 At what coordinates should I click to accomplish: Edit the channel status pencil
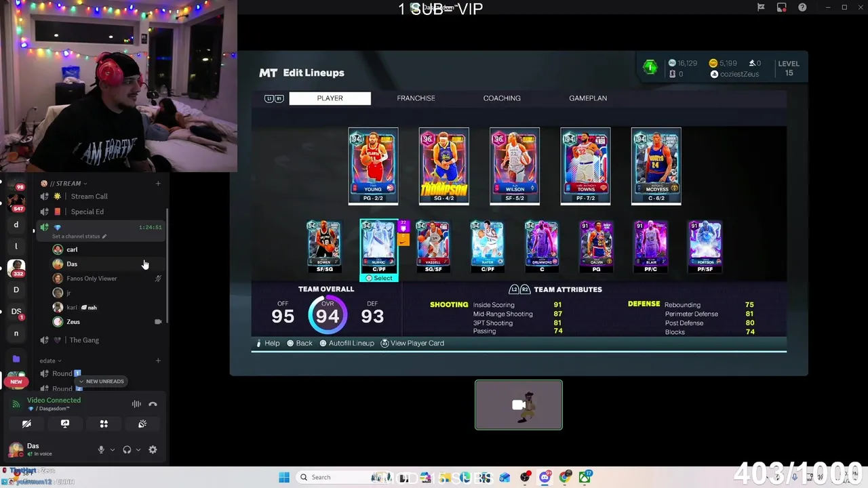tap(104, 237)
